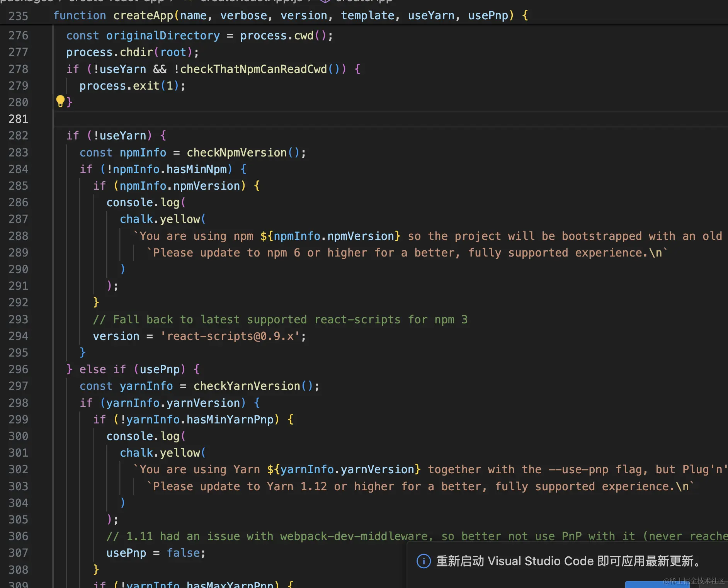Open the lightbulb code actions on line 280

[x=60, y=101]
